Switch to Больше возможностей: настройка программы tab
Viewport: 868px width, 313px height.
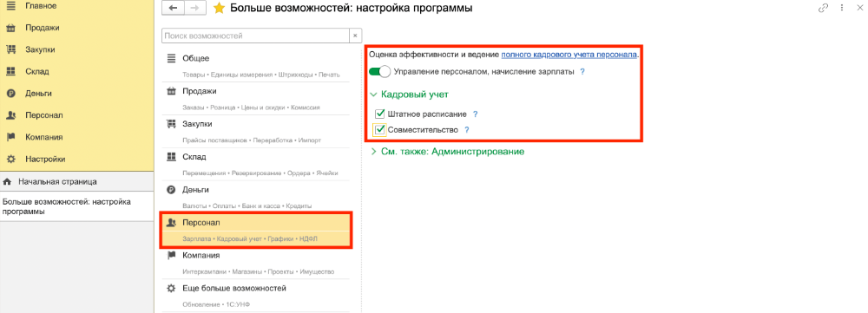coord(77,206)
